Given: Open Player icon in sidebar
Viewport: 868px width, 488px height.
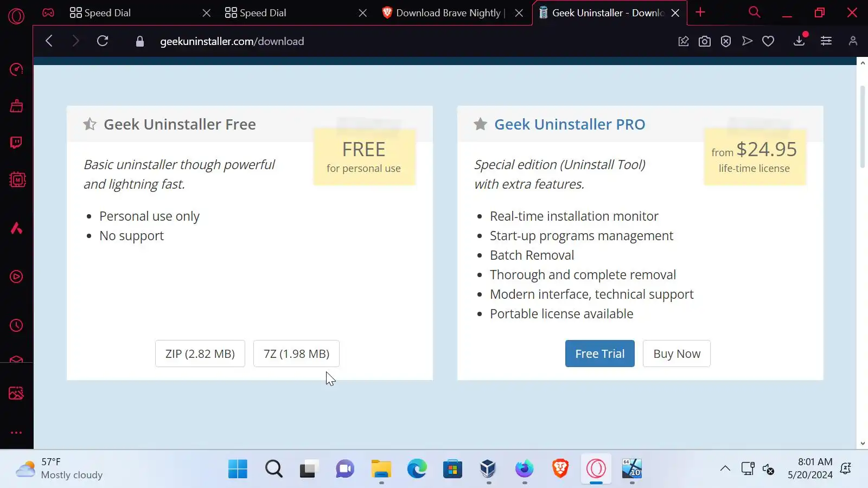Looking at the screenshot, I should coord(16,277).
